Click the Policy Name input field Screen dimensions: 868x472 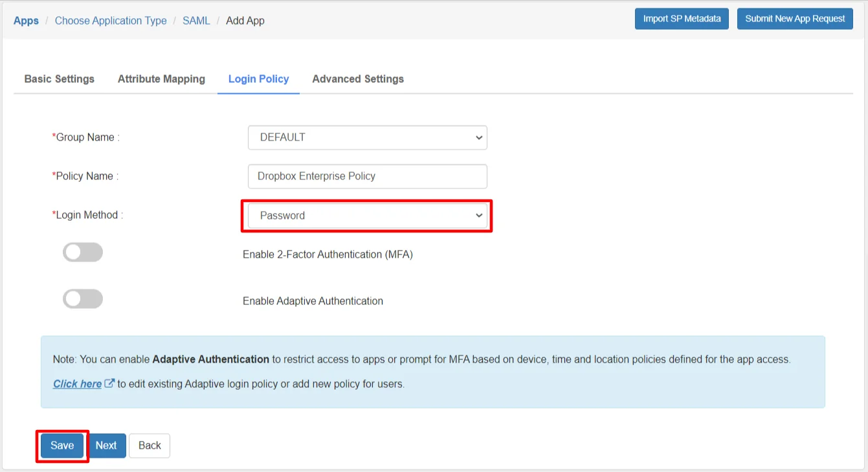tap(367, 176)
